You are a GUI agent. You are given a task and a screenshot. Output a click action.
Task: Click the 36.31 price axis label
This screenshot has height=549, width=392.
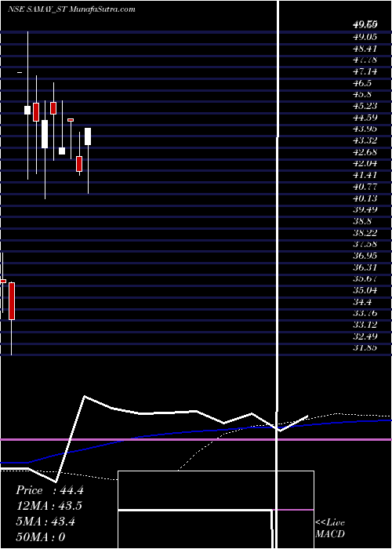(x=365, y=267)
